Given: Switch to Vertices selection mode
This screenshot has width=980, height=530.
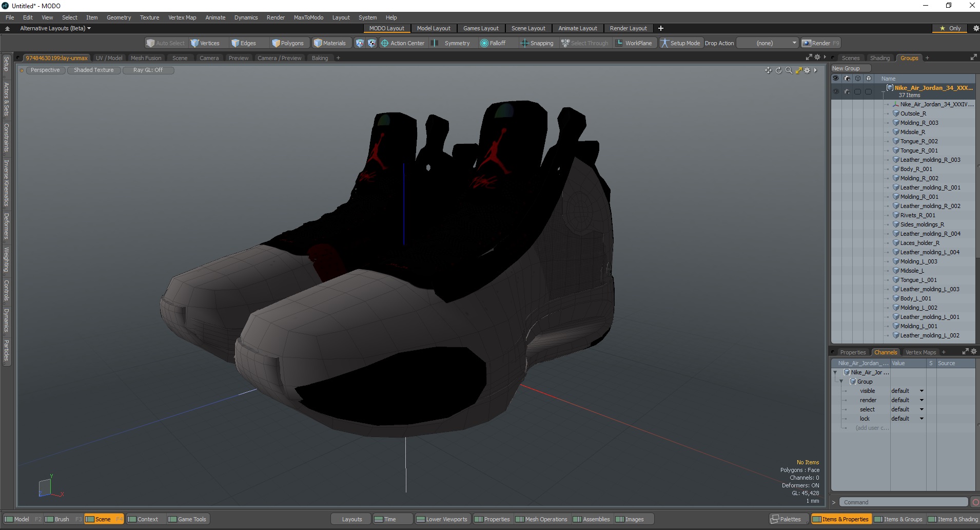Looking at the screenshot, I should [x=205, y=43].
